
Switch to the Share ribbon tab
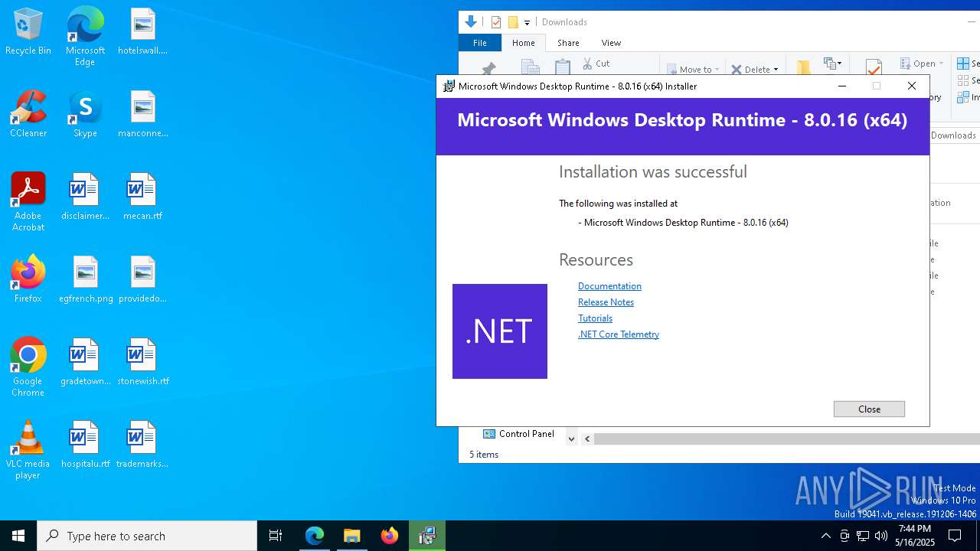[x=568, y=43]
